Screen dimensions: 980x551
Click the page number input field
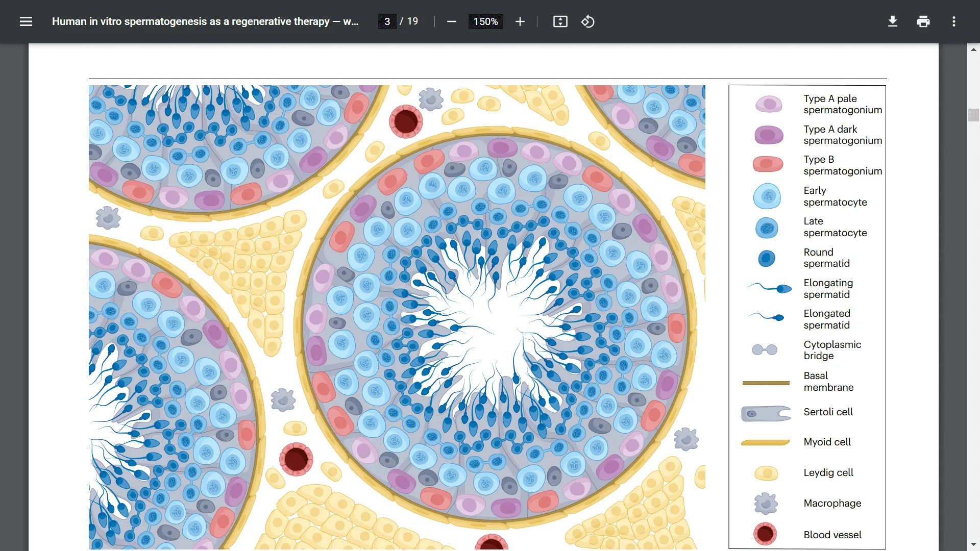point(387,21)
